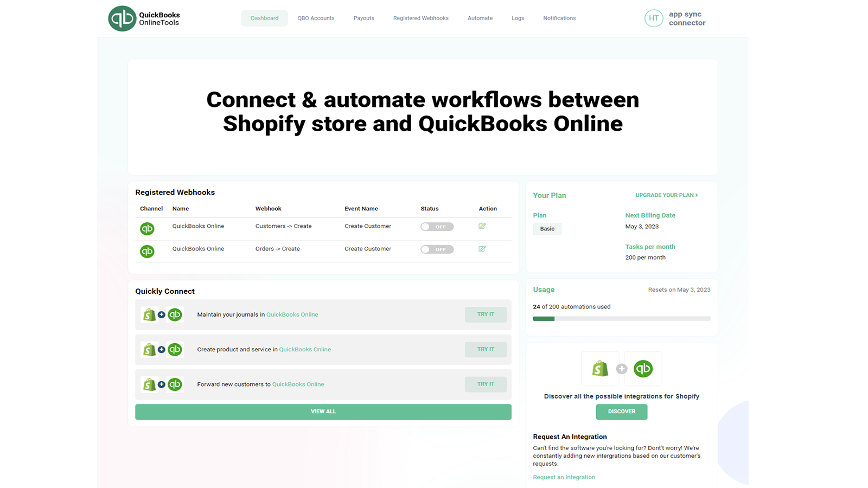Click '24 of 200 automations used' text

[572, 307]
